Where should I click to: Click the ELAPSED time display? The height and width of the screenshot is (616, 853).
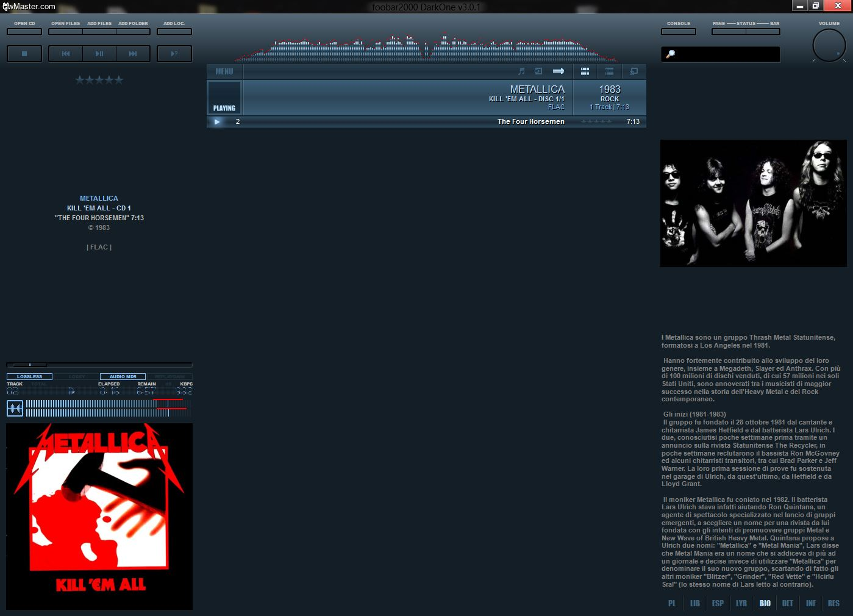(109, 392)
